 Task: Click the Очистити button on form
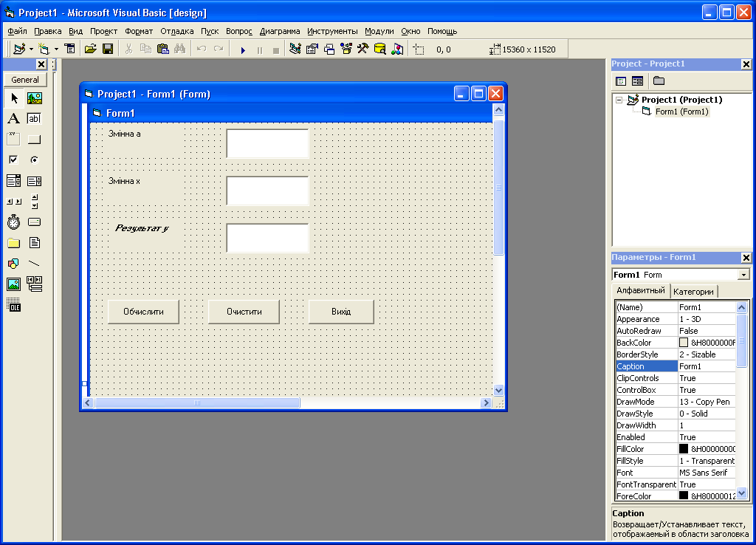[x=244, y=312]
